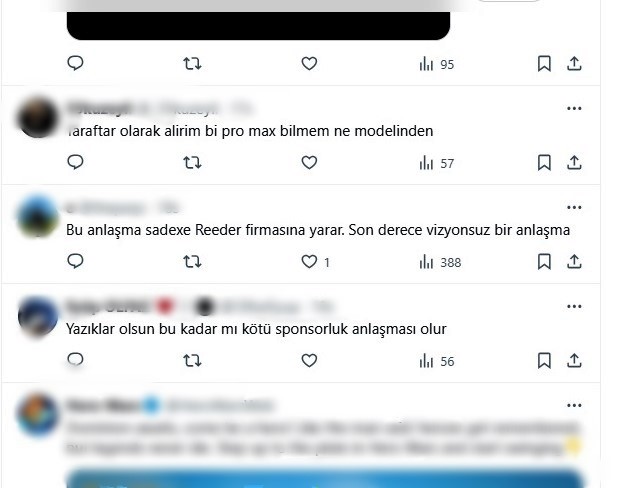
Task: Bookmark the 'taraftar olarak alirim' tweet
Action: click(544, 163)
